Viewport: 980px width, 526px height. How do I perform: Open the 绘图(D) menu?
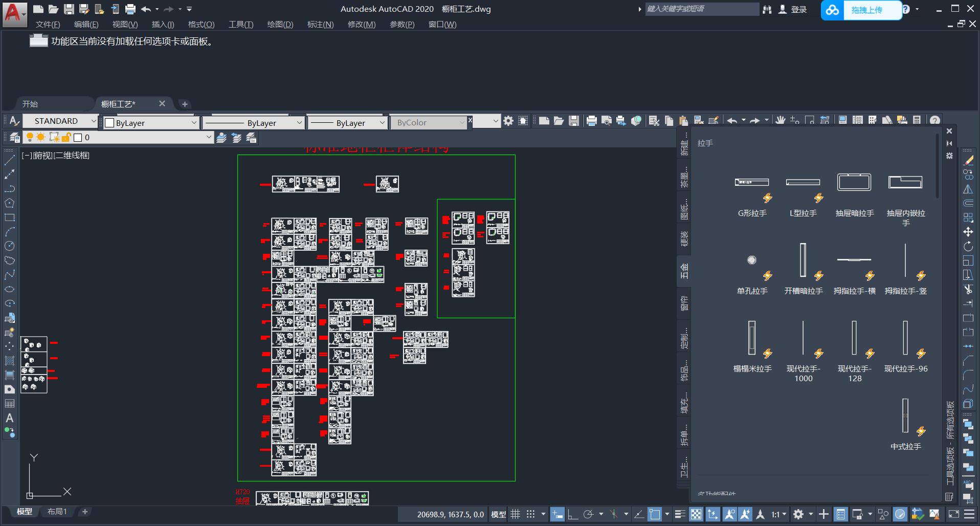coord(280,25)
